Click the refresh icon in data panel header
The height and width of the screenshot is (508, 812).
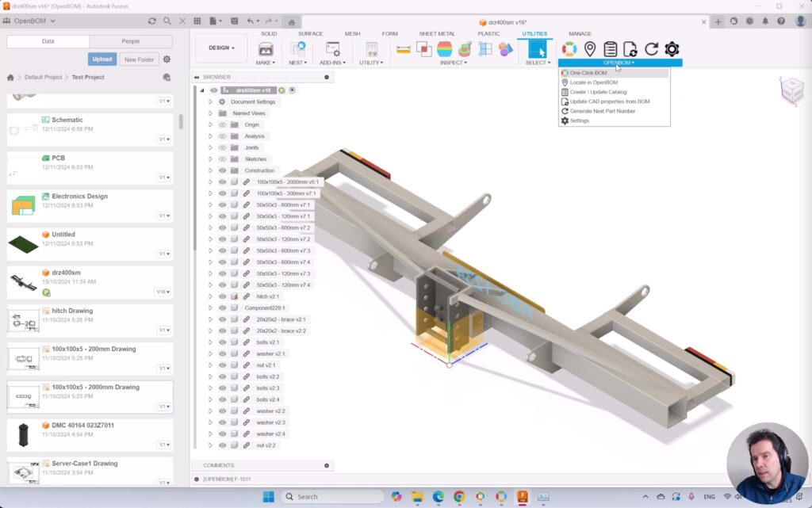tap(151, 21)
